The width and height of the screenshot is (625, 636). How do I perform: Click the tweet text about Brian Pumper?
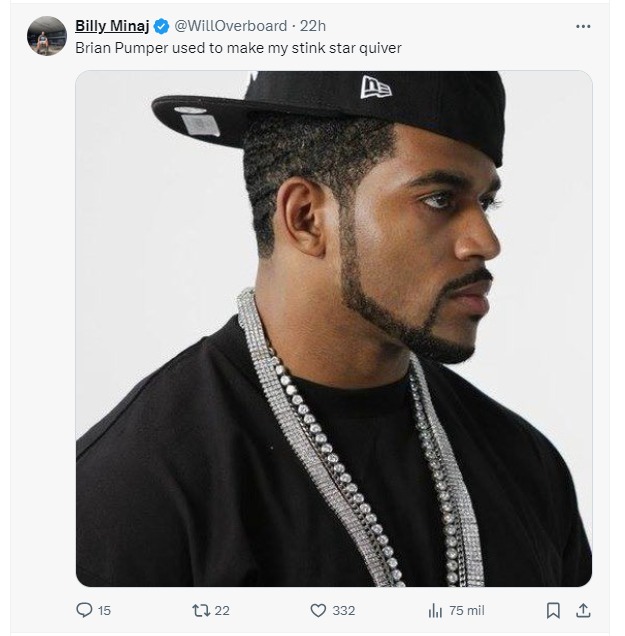(x=238, y=47)
